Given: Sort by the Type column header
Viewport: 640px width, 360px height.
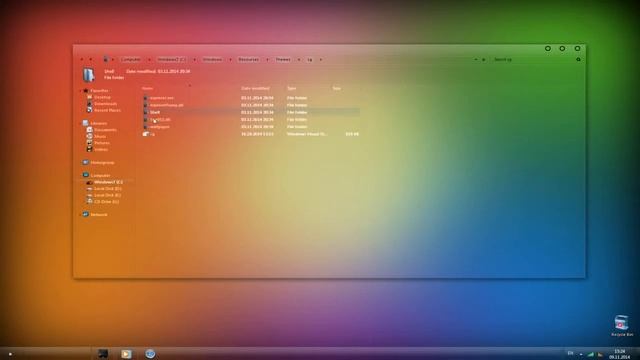Looking at the screenshot, I should [x=291, y=88].
